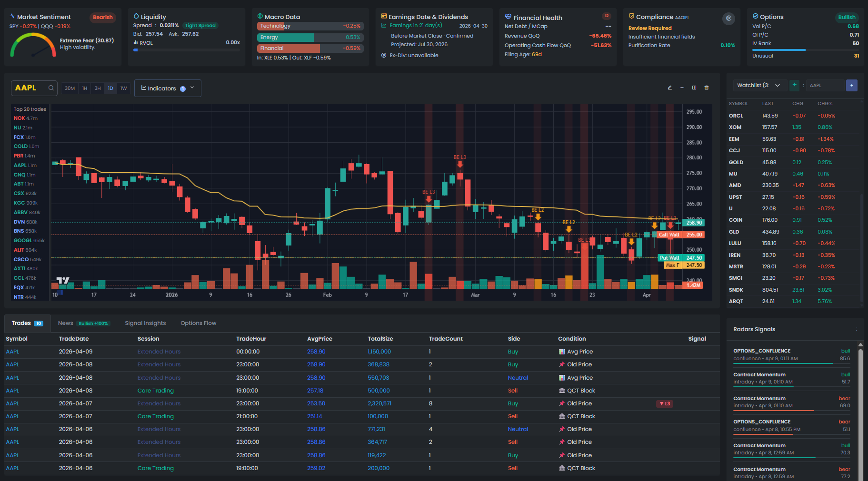Open the Radars Signals options menu
Image resolution: width=868 pixels, height=481 pixels.
tap(857, 329)
